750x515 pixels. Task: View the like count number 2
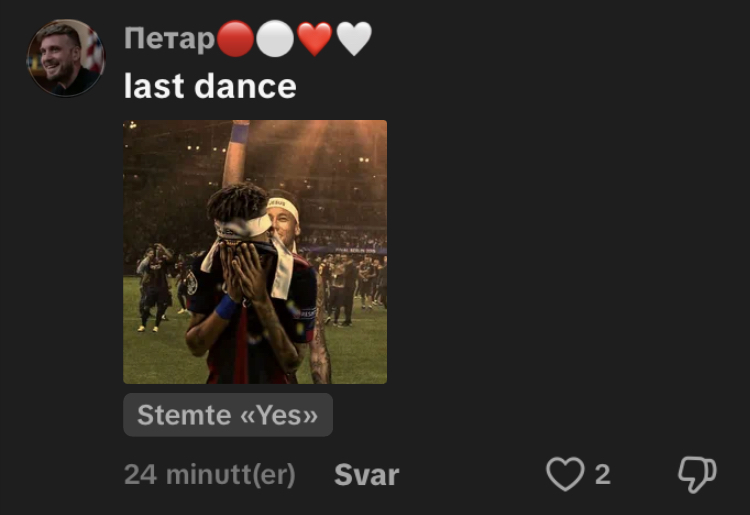click(x=602, y=474)
